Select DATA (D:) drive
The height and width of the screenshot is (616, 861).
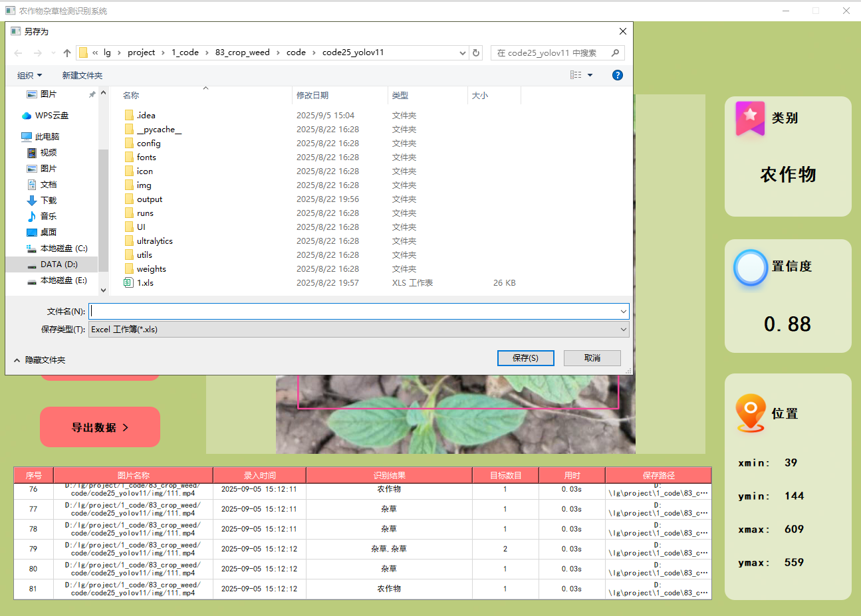(53, 264)
